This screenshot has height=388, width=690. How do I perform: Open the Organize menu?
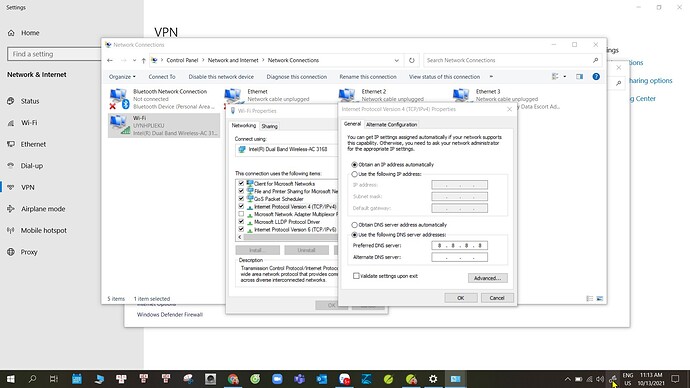tap(122, 77)
